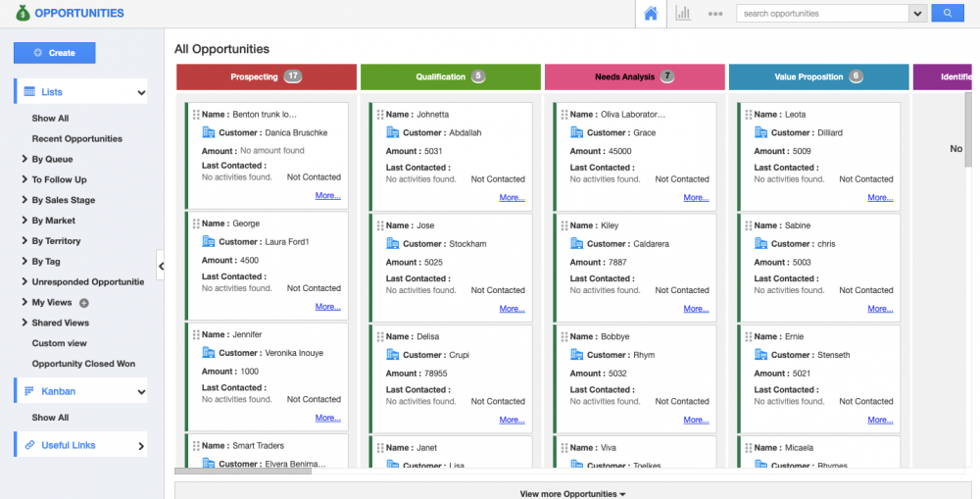Go to the home icon in top bar
980x499 pixels.
click(x=651, y=14)
